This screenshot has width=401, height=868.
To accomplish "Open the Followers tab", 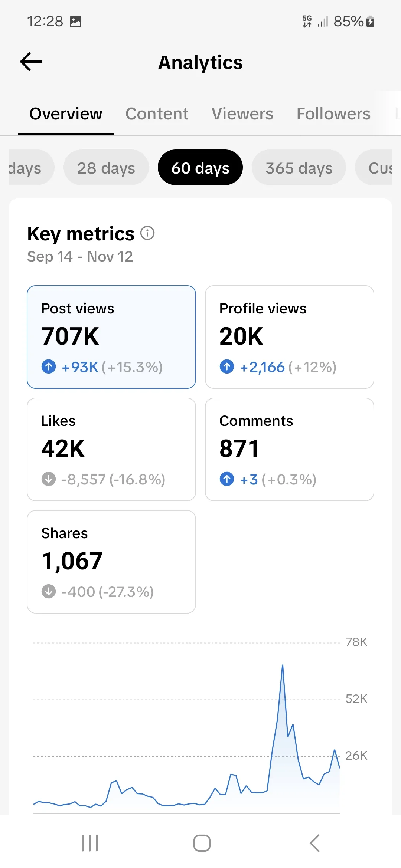I will pyautogui.click(x=333, y=114).
